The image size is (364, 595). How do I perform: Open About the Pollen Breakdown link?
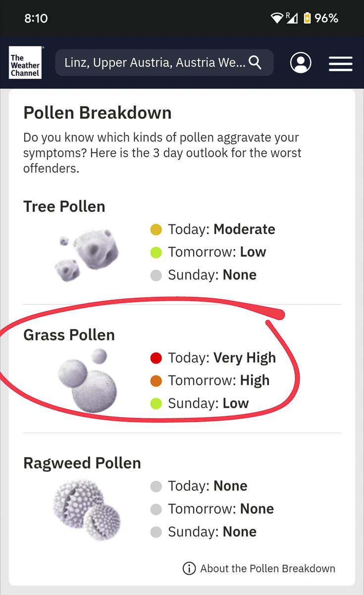(267, 568)
